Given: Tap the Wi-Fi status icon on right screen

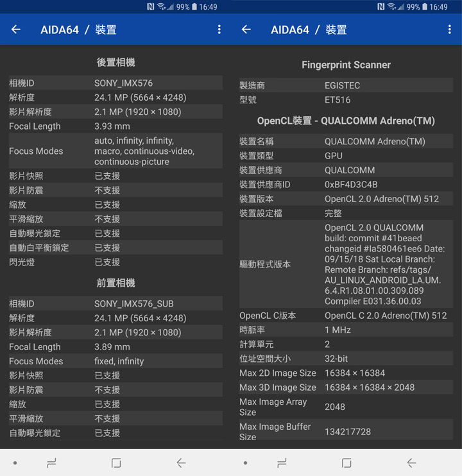Looking at the screenshot, I should click(391, 6).
